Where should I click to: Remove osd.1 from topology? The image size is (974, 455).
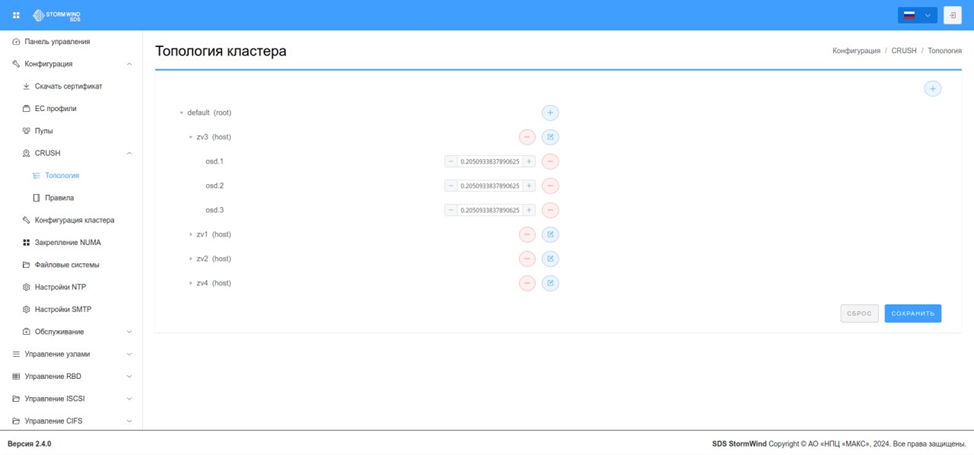[550, 162]
